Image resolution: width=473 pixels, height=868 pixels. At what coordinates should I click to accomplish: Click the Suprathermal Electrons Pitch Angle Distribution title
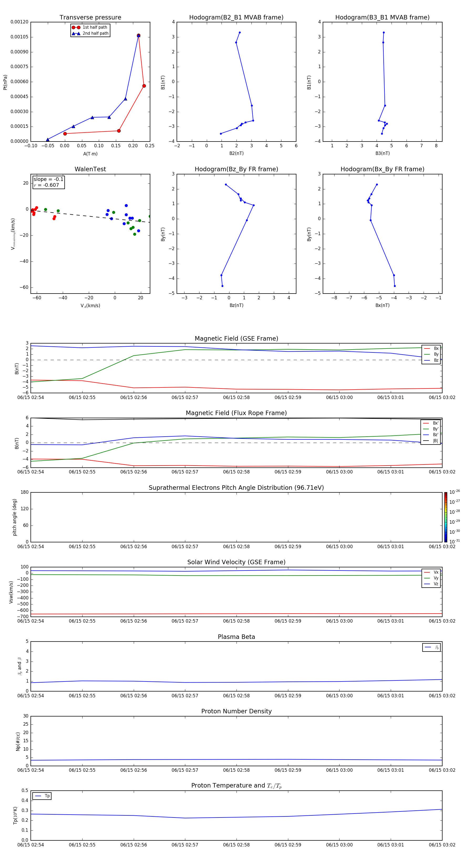point(236,488)
